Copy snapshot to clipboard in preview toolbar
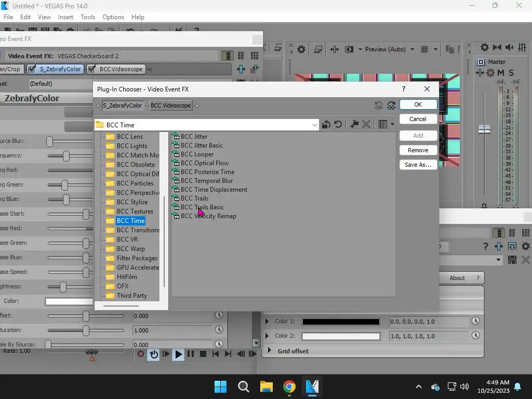 pos(450,49)
